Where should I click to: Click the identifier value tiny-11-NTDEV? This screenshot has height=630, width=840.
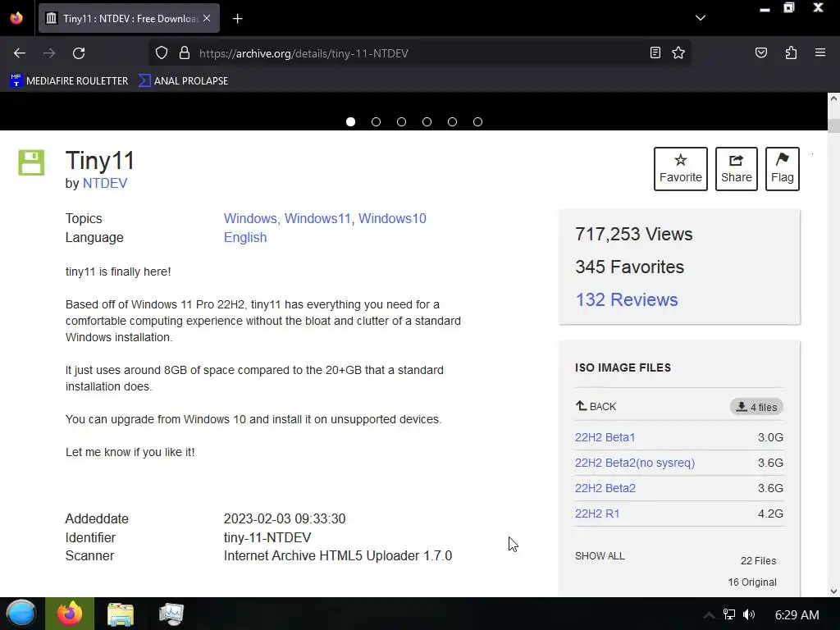click(267, 537)
